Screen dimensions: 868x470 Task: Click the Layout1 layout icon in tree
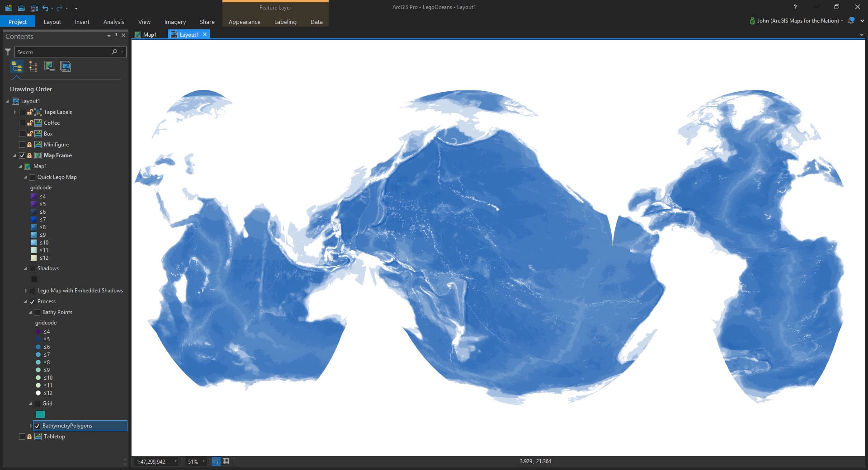[15, 101]
